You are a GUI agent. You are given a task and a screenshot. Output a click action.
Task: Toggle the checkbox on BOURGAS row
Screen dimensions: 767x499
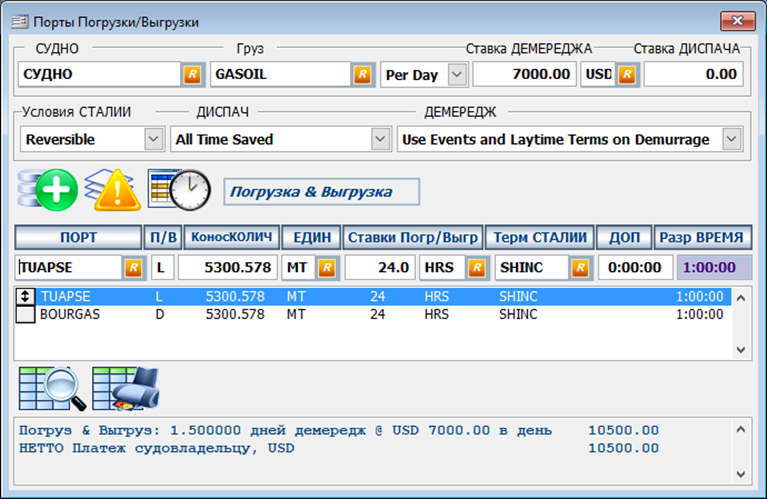tap(25, 314)
